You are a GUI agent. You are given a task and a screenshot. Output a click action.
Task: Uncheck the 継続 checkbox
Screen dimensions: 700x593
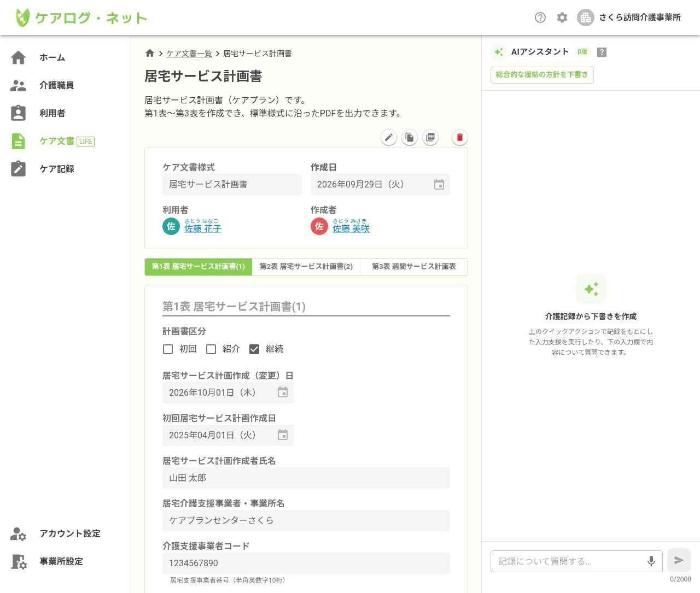pos(254,349)
